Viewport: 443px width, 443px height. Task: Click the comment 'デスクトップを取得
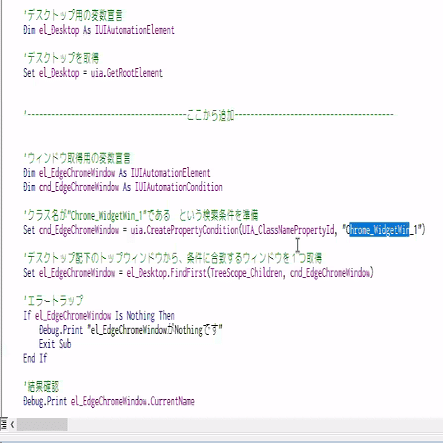pyautogui.click(x=61, y=58)
